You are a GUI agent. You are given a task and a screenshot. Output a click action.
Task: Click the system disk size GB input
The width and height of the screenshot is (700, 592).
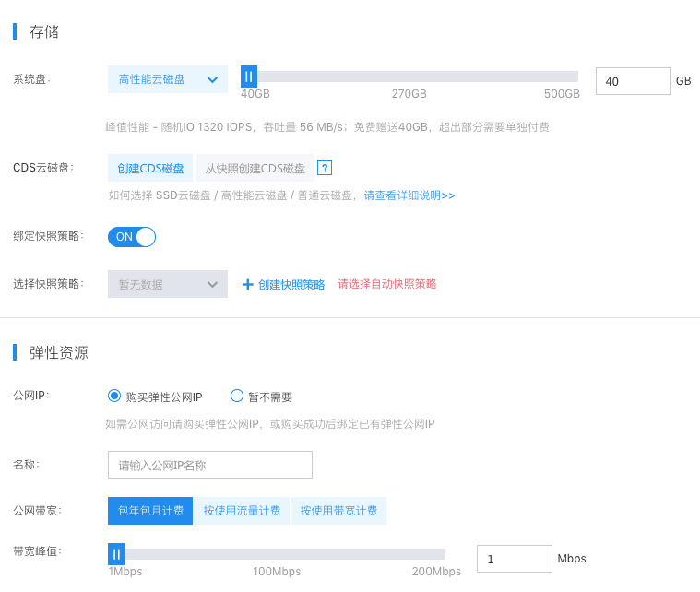(x=634, y=81)
